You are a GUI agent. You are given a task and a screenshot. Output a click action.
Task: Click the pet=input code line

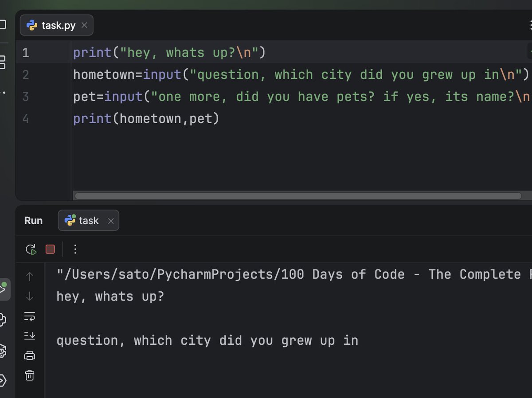click(302, 97)
